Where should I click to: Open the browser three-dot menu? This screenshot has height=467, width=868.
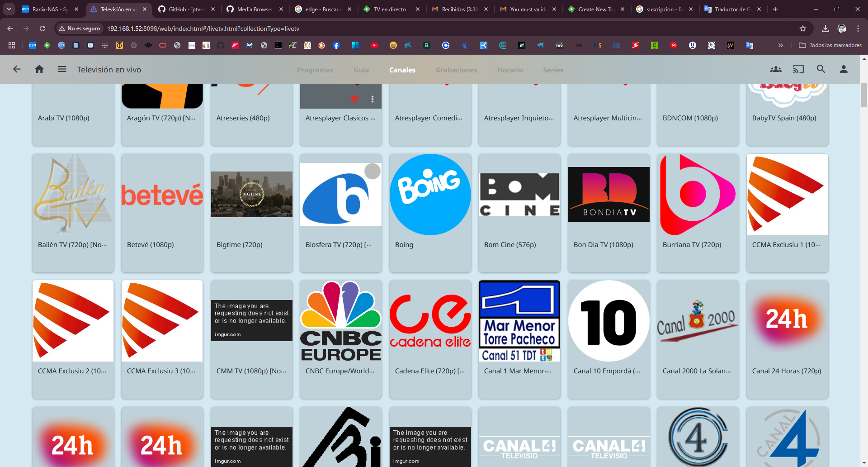tap(858, 29)
